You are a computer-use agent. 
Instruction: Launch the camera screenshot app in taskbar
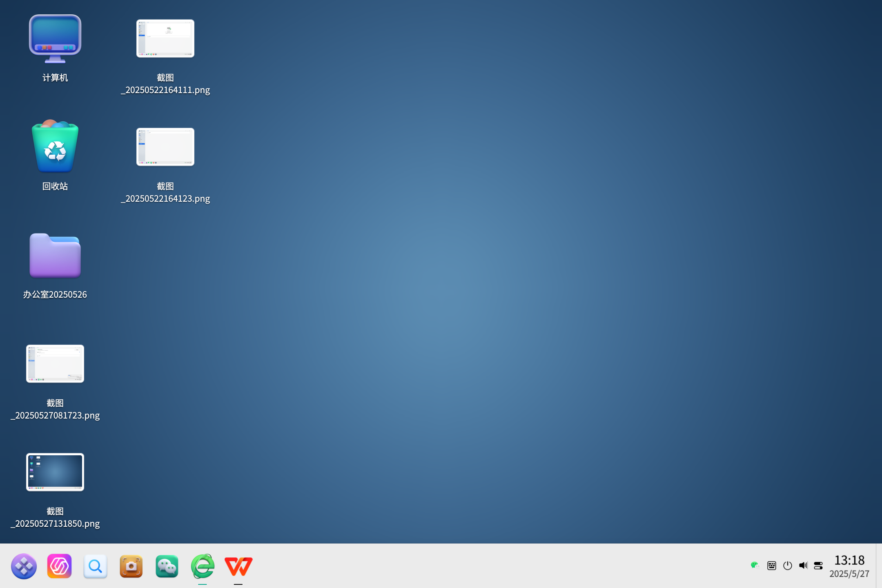click(x=131, y=566)
